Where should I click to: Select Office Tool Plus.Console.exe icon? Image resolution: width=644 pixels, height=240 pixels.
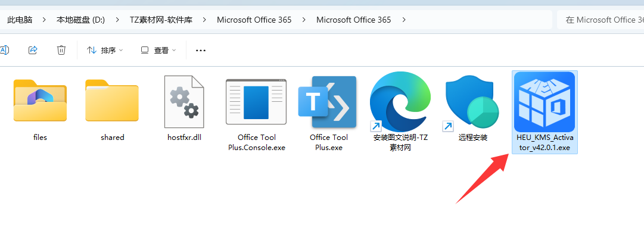(256, 102)
